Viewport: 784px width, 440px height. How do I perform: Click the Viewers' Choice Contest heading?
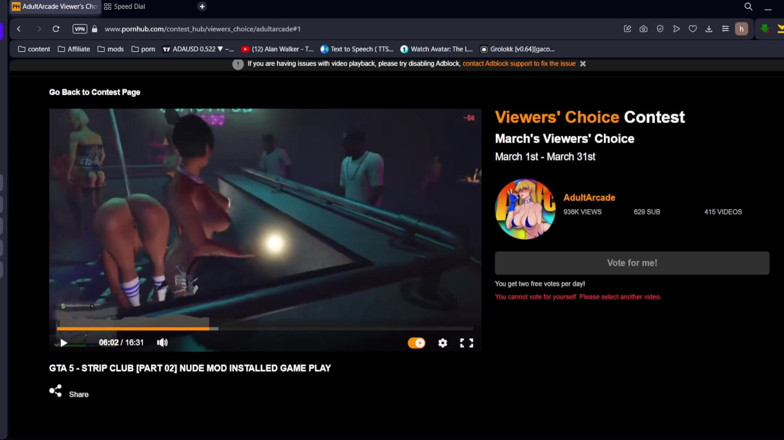pos(590,117)
